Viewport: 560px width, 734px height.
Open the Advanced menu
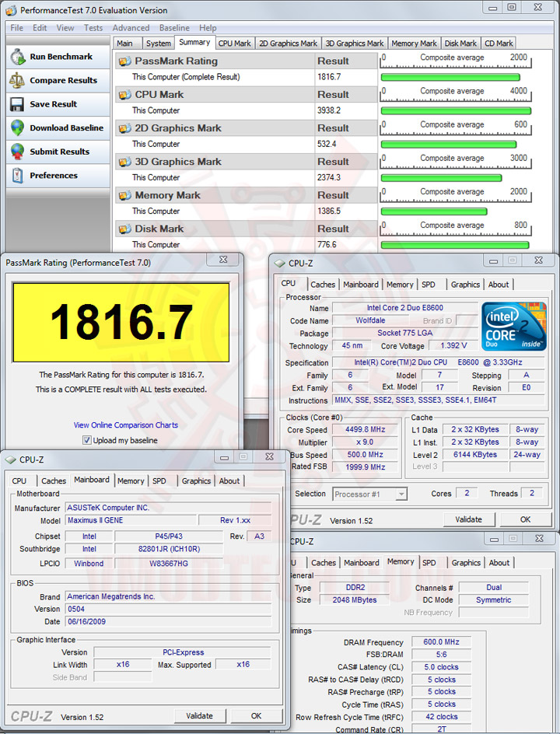click(131, 28)
